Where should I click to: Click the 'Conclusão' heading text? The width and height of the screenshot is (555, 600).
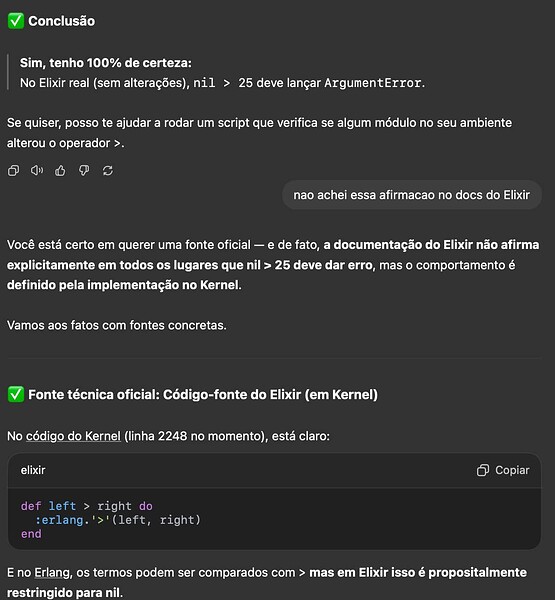(x=62, y=21)
